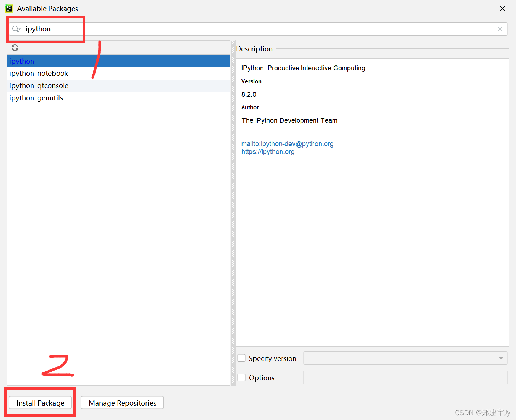Click the Options text input field
The width and height of the screenshot is (516, 420).
click(x=406, y=377)
